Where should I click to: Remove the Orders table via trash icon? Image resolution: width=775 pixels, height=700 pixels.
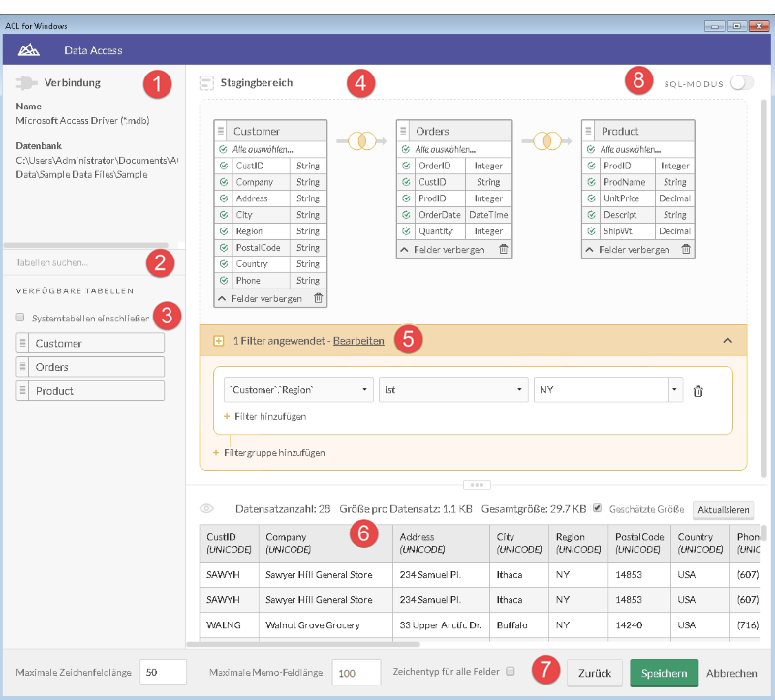(503, 250)
